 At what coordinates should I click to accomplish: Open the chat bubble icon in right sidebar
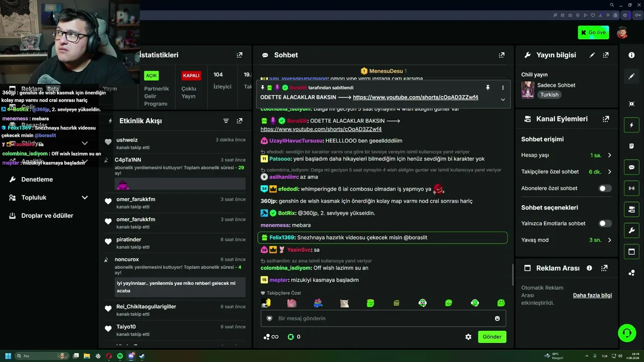point(631,167)
